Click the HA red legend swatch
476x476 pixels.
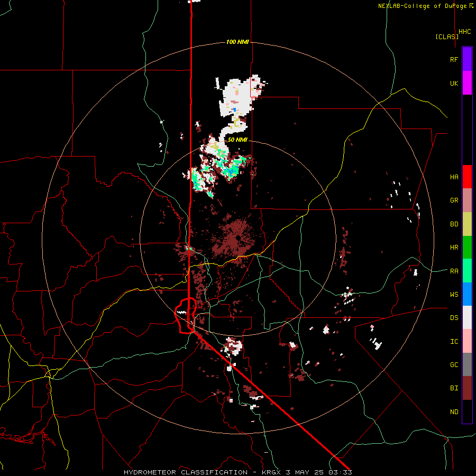pyautogui.click(x=467, y=177)
